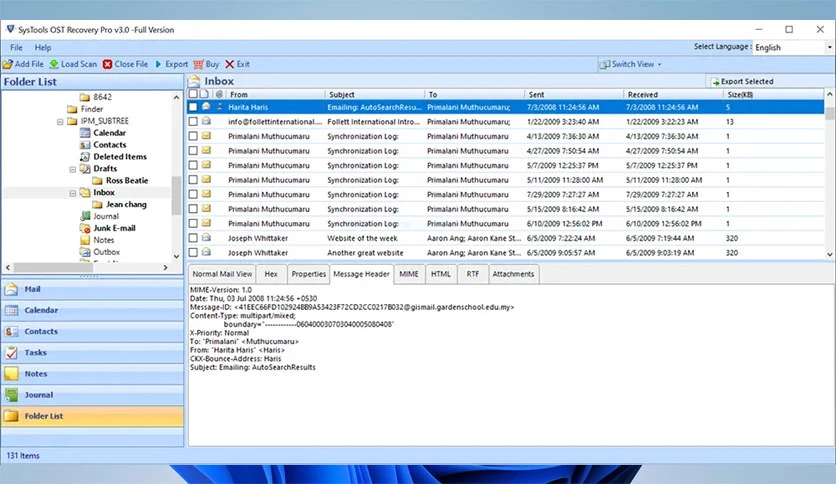Click the Export Selected icon
Screen dimensions: 836x484
tap(715, 82)
